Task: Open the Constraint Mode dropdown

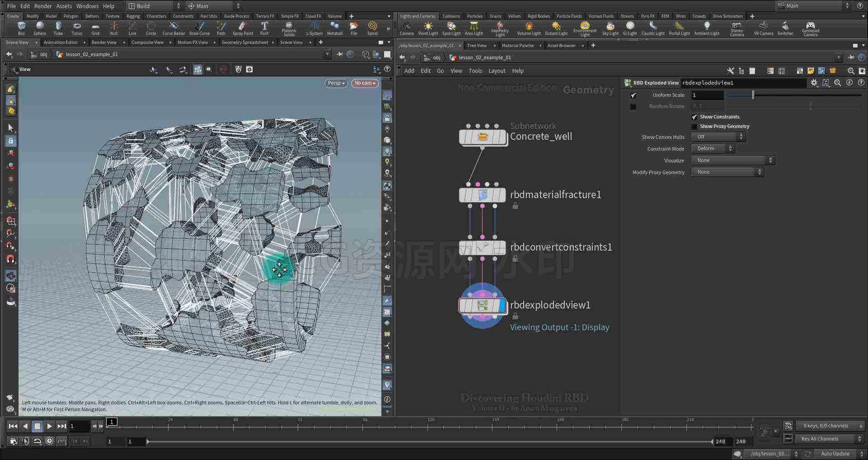Action: coord(713,148)
